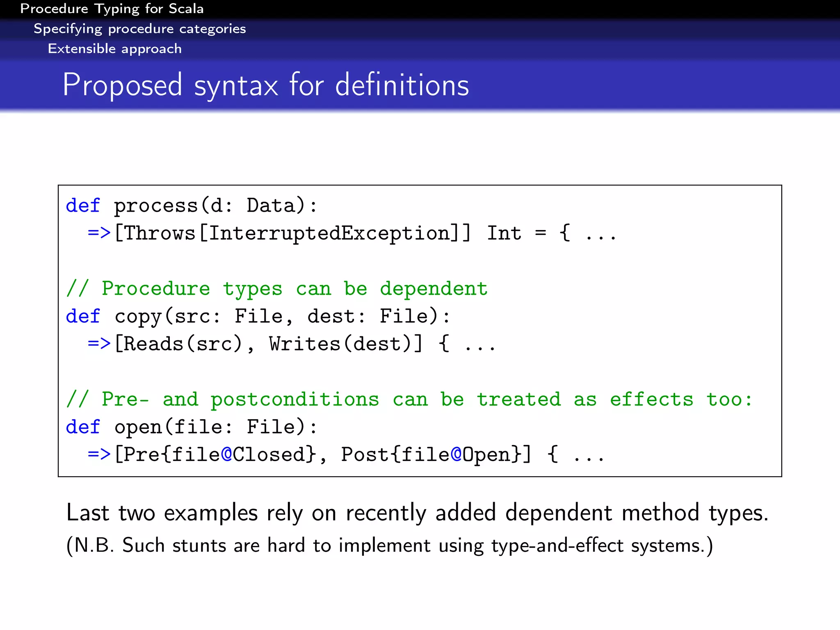Click the 'Throws[InterruptedException]' type text
840x630 pixels.
click(x=293, y=233)
